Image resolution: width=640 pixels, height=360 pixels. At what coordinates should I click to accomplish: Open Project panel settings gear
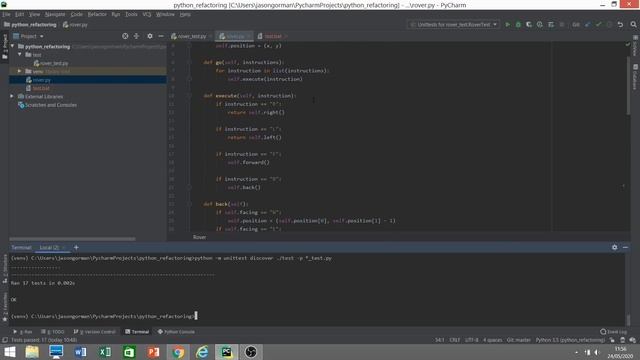coord(150,36)
